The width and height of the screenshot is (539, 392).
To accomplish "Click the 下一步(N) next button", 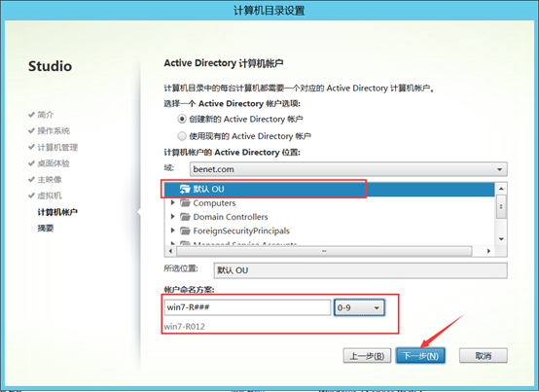I will pos(420,356).
